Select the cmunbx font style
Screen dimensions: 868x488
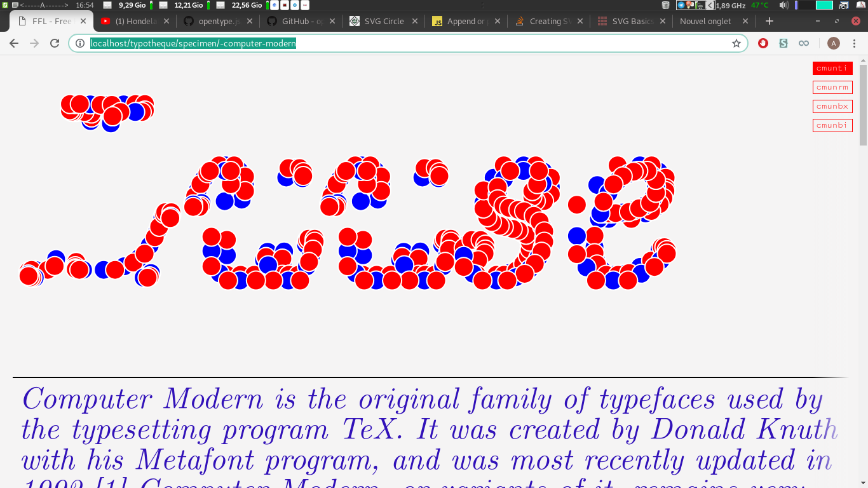pos(832,106)
